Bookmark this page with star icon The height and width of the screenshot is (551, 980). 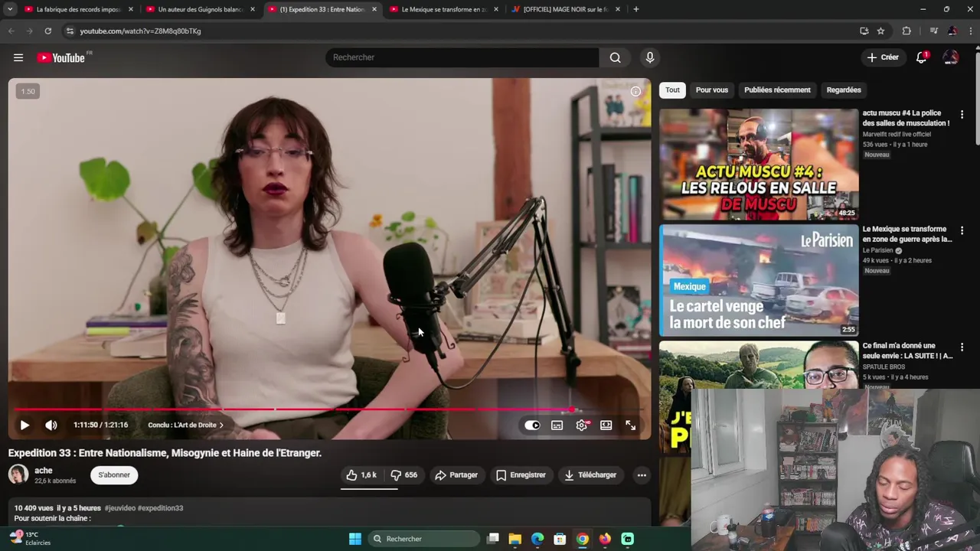click(x=880, y=31)
